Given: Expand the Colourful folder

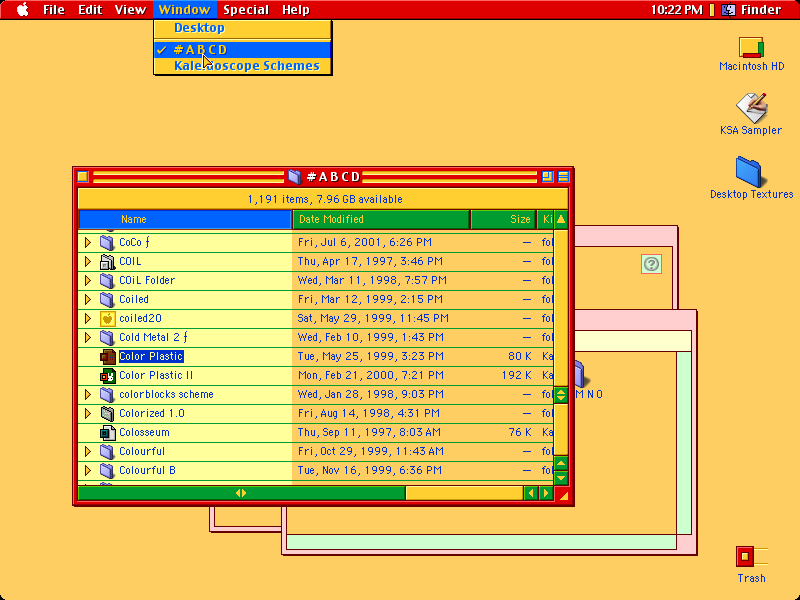Looking at the screenshot, I should [x=88, y=452].
